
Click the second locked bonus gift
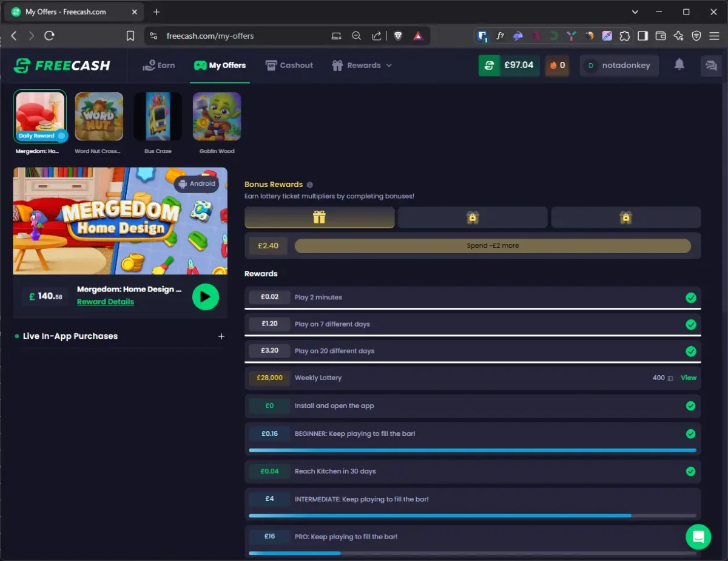pyautogui.click(x=473, y=217)
